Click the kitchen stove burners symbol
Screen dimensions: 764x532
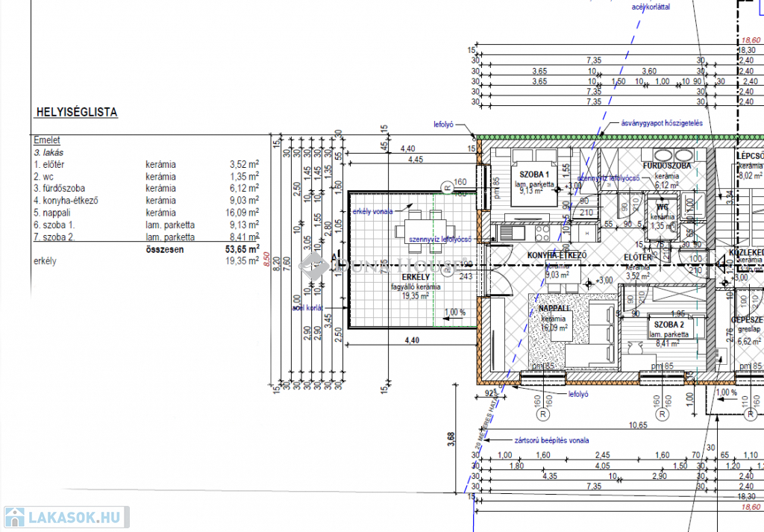[x=541, y=234]
